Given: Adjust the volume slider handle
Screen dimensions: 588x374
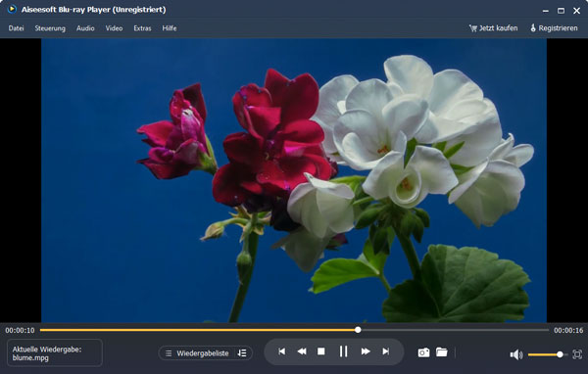Looking at the screenshot, I should click(x=560, y=354).
